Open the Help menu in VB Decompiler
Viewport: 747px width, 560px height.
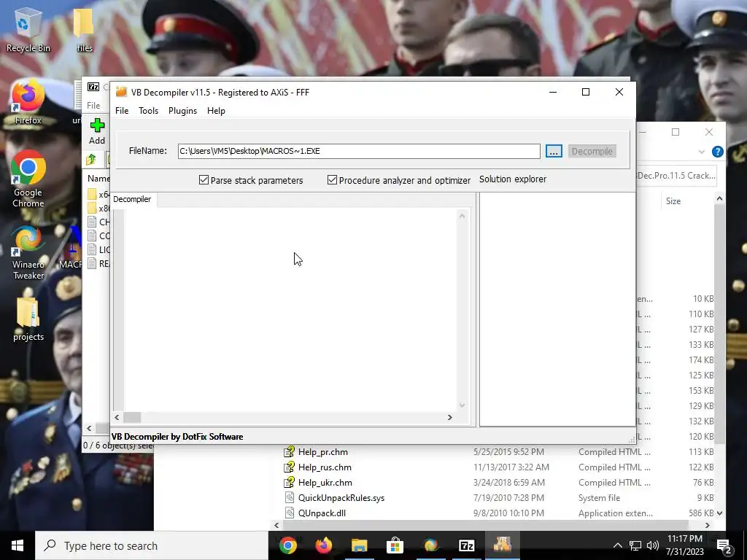click(x=216, y=111)
